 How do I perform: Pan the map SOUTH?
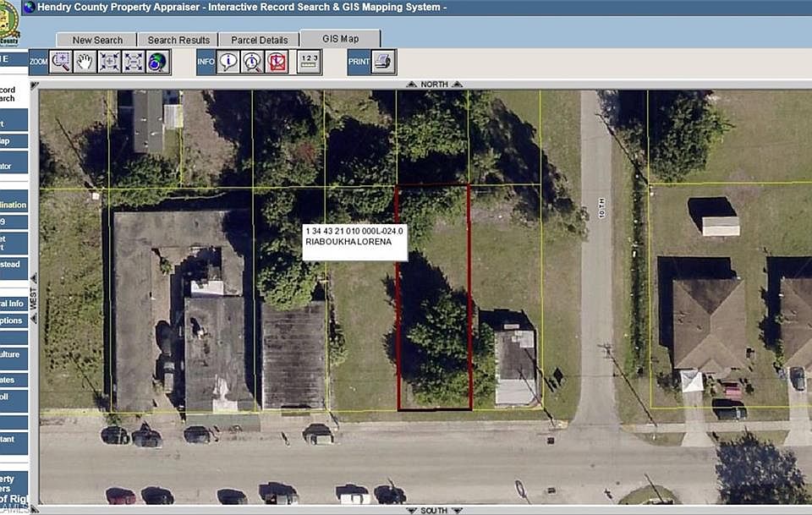[x=434, y=510]
